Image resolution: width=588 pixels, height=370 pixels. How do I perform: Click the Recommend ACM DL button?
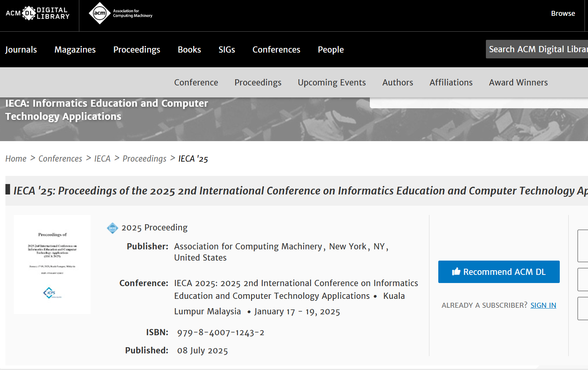499,272
